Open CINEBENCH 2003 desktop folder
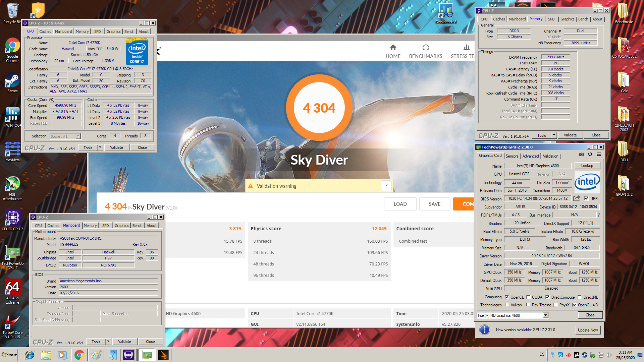 pos(624,119)
